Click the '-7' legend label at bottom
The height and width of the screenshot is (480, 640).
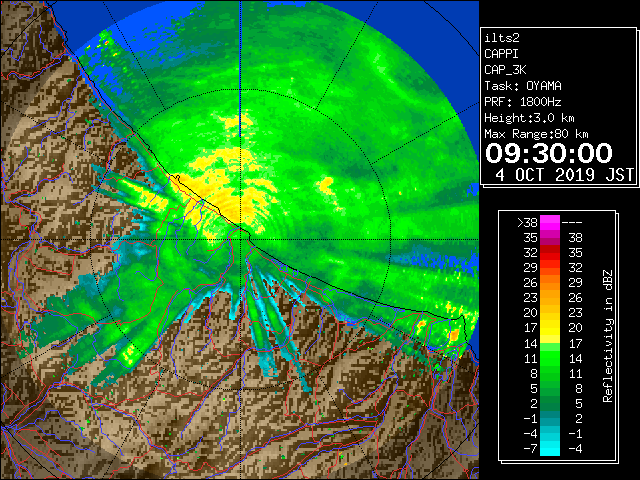[x=530, y=448]
